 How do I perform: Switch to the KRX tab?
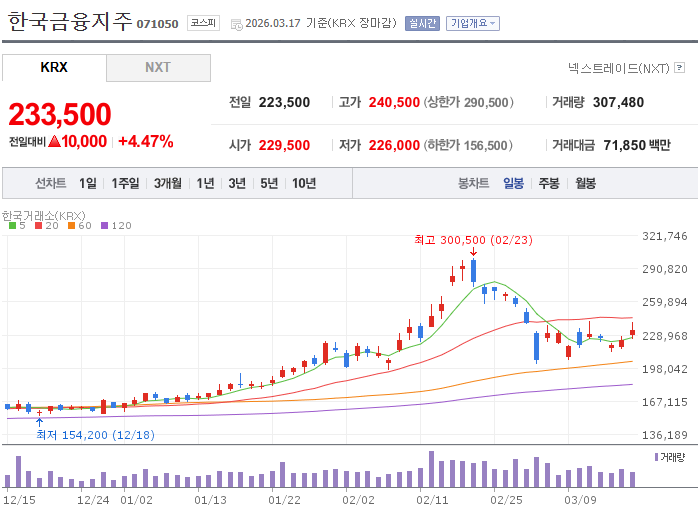coord(54,68)
